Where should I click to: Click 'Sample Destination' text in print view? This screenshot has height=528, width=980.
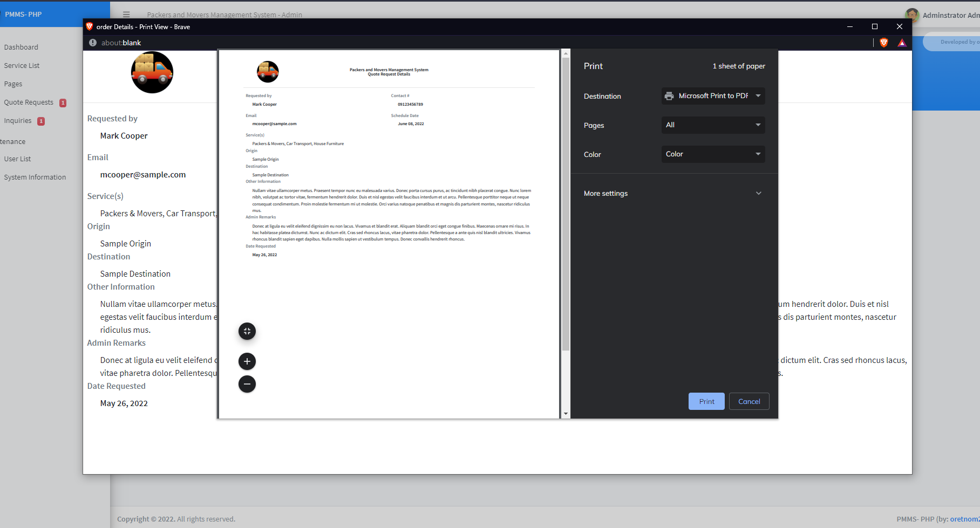click(x=135, y=274)
